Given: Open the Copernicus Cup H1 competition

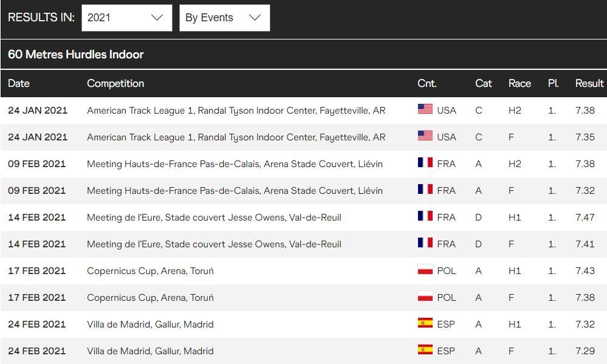Looking at the screenshot, I should pos(150,270).
